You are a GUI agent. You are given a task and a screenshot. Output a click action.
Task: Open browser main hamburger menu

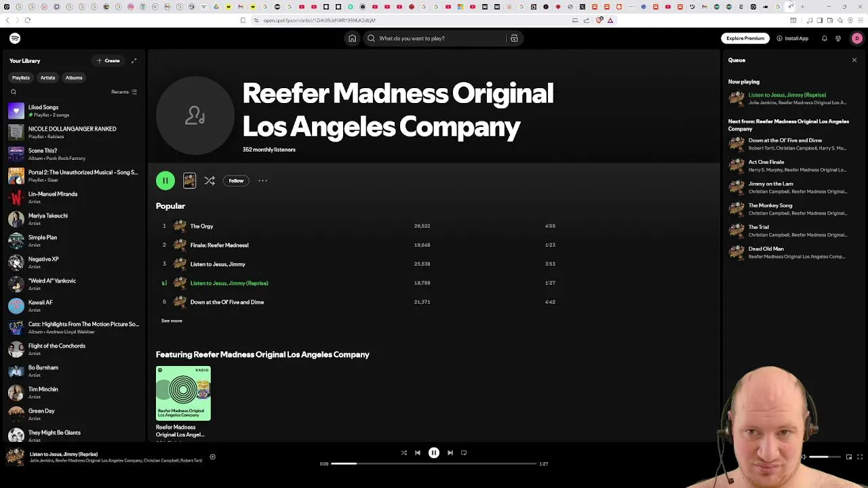pyautogui.click(x=860, y=20)
